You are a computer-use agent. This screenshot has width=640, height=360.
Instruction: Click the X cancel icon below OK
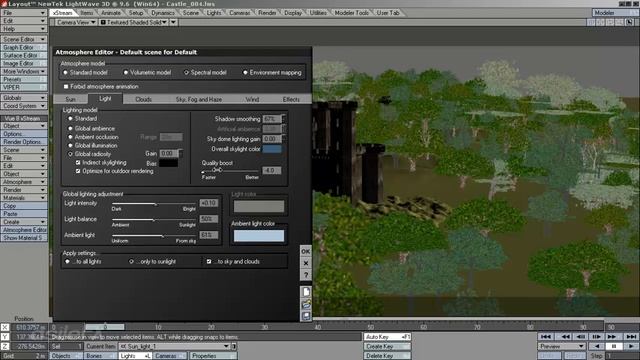pyautogui.click(x=305, y=263)
